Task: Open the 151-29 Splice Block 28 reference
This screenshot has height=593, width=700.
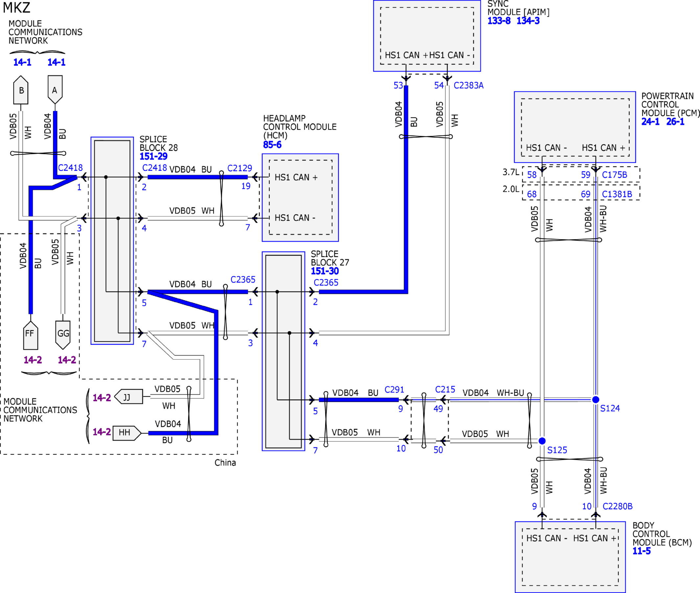Action: [153, 156]
